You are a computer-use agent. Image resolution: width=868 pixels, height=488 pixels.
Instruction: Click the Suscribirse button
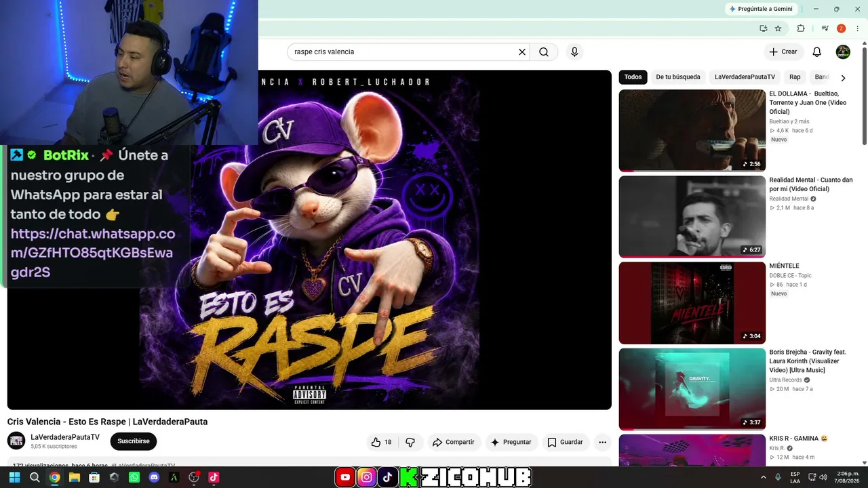134,441
